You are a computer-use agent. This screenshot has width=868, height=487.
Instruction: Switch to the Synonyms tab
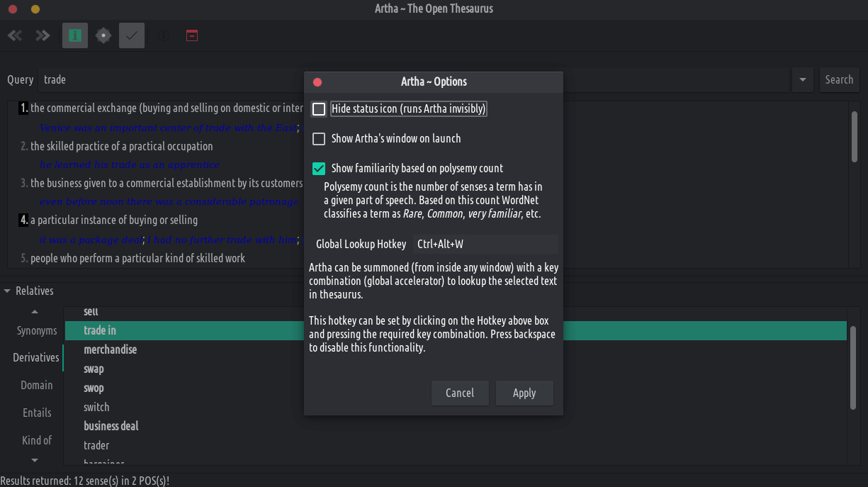pos(37,331)
